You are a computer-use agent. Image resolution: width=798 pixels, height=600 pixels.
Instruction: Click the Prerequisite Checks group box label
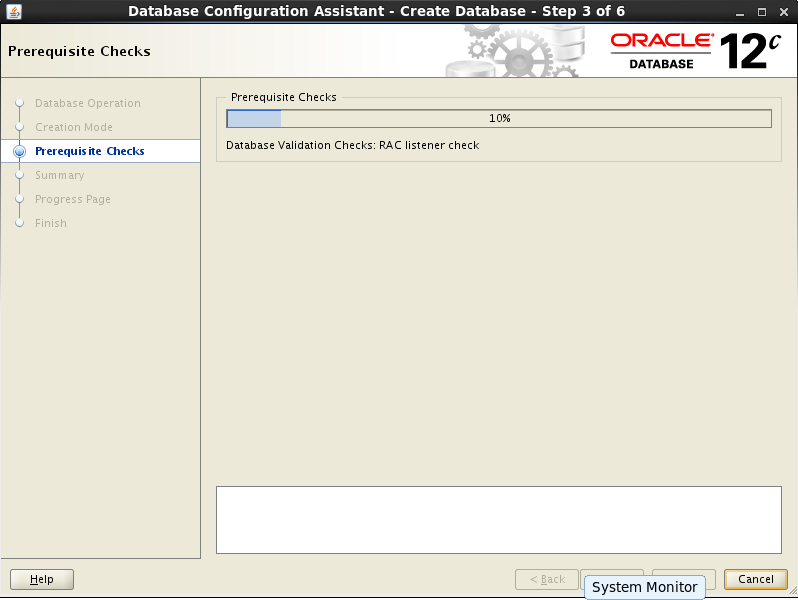tap(283, 97)
